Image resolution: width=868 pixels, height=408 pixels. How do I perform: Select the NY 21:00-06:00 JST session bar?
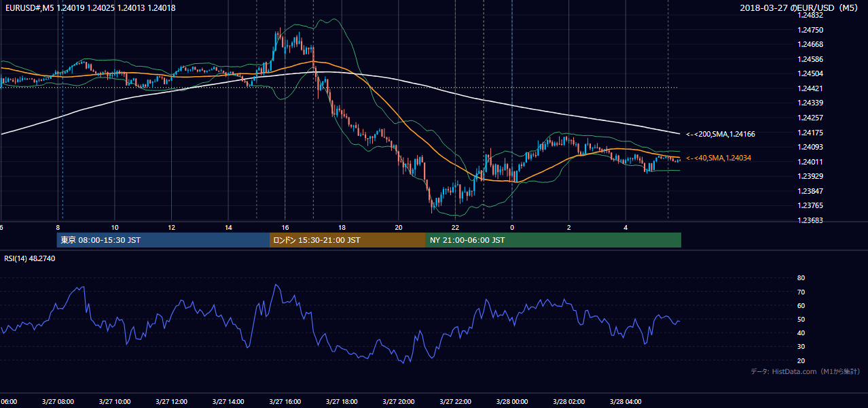554,240
